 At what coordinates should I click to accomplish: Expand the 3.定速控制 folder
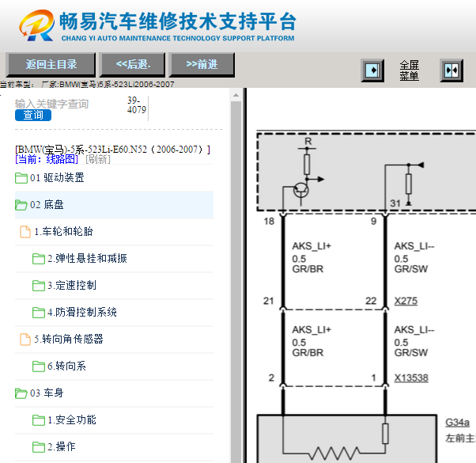pyautogui.click(x=72, y=285)
